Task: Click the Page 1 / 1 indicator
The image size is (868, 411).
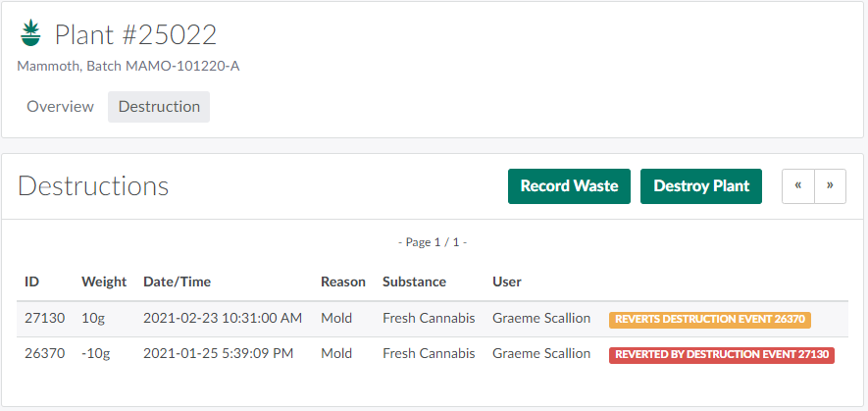Action: (x=433, y=242)
